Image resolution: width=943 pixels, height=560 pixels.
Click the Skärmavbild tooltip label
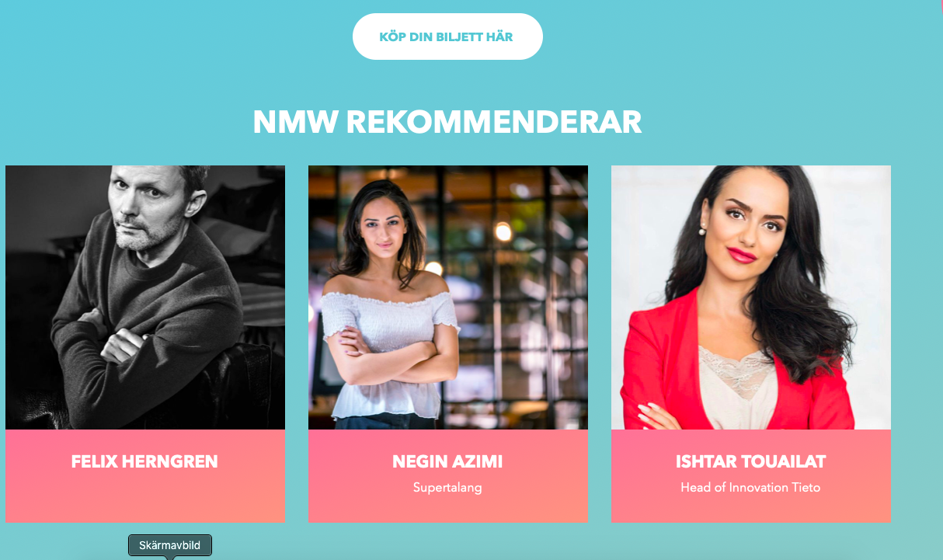[170, 545]
